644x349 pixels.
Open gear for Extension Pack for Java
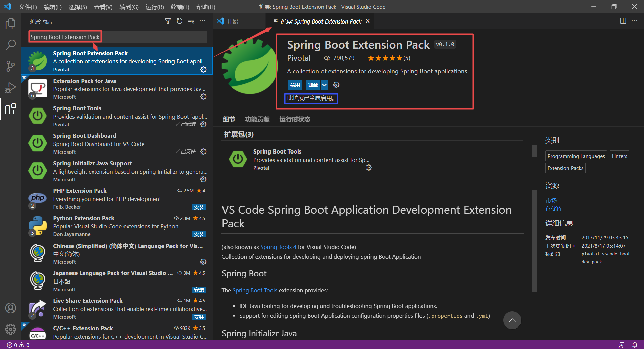[x=203, y=97]
